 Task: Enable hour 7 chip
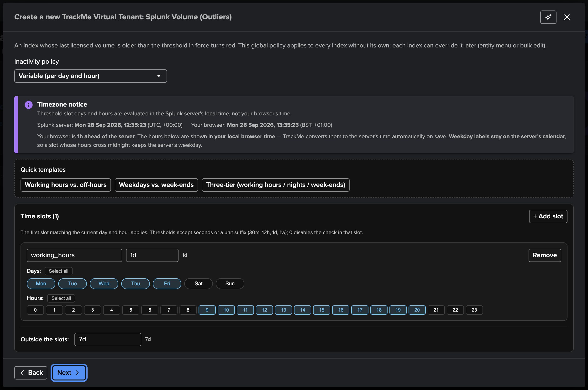pyautogui.click(x=169, y=310)
